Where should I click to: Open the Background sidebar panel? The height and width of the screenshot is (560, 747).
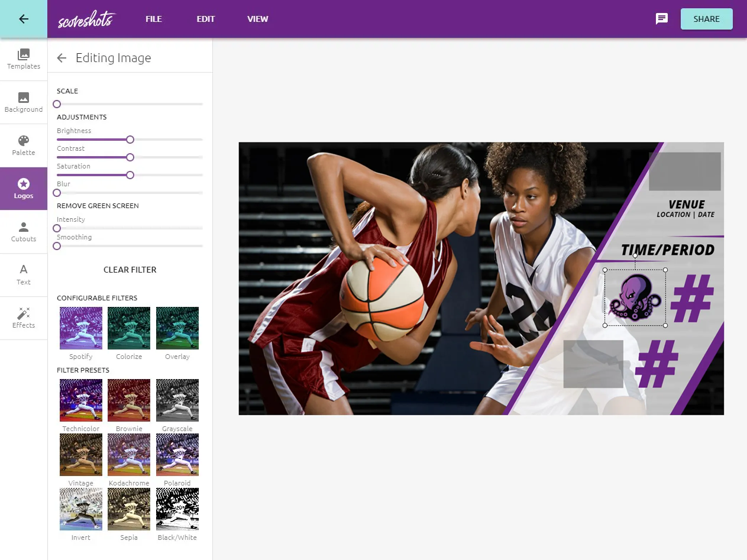(24, 102)
